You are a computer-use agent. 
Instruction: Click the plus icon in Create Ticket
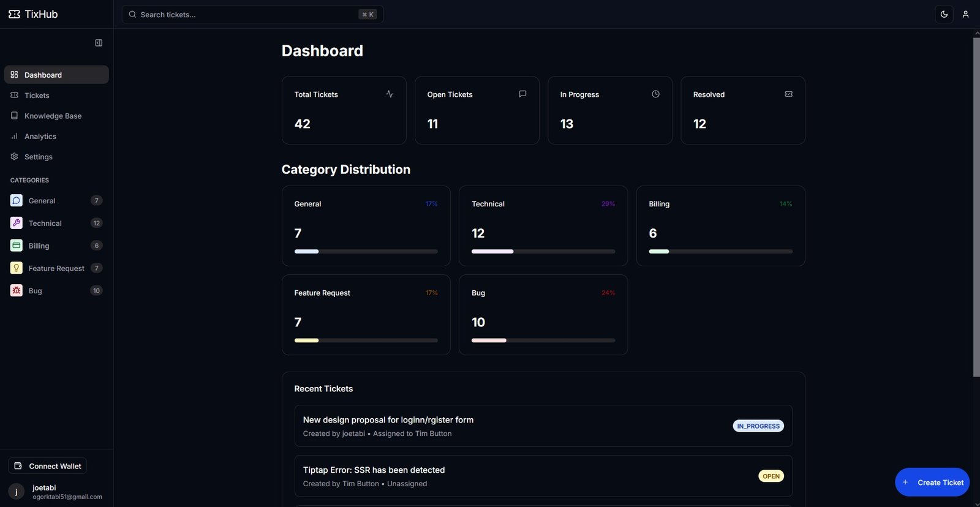pos(905,483)
